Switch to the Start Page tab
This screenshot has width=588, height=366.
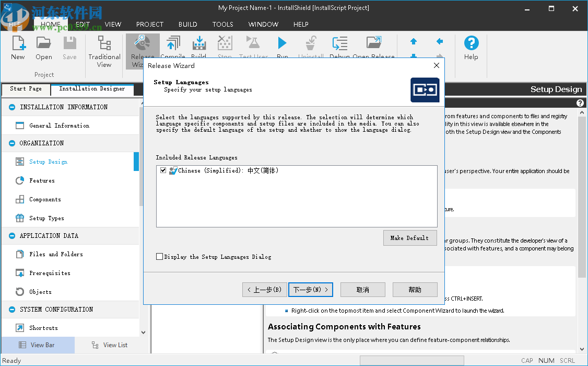pos(26,89)
